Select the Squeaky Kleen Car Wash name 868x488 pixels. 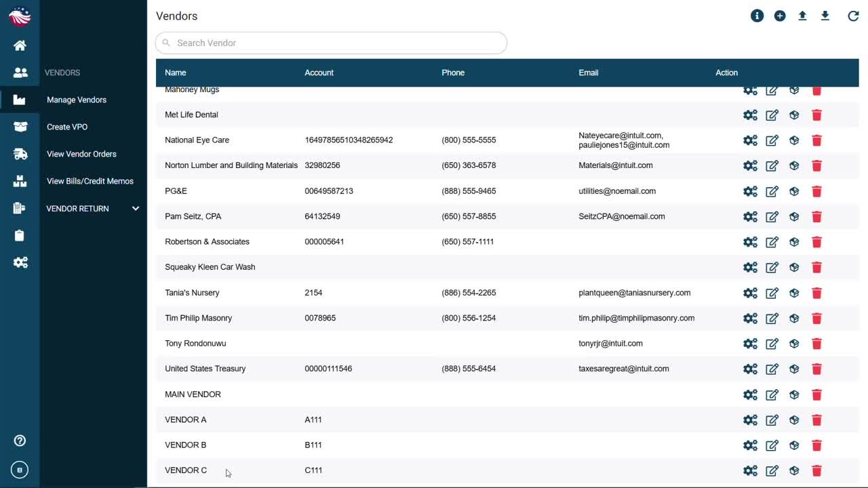point(210,267)
